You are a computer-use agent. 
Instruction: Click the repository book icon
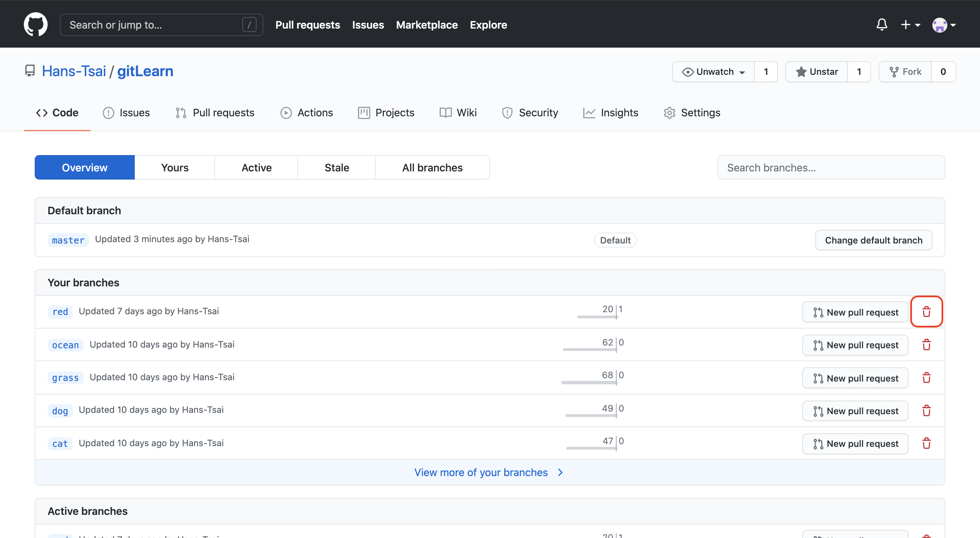30,71
